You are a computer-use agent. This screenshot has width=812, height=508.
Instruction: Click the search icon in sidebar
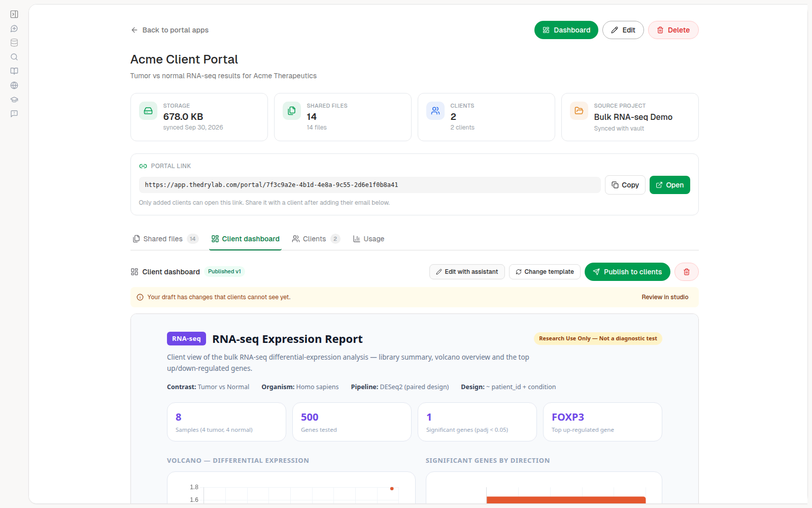(x=14, y=57)
